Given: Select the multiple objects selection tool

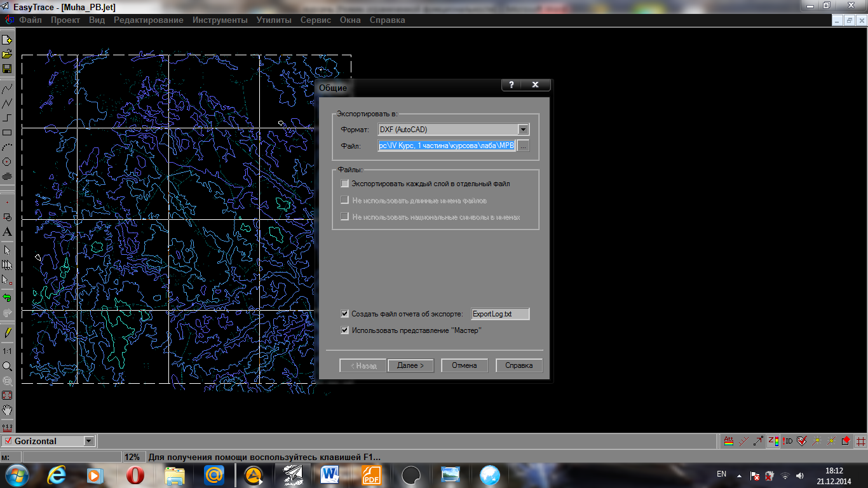Looking at the screenshot, I should [x=7, y=265].
